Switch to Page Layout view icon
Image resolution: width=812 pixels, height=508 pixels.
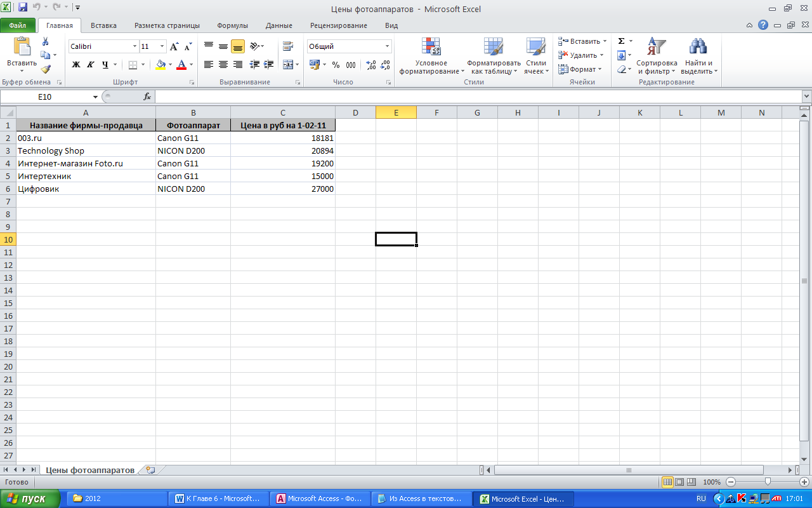click(679, 482)
